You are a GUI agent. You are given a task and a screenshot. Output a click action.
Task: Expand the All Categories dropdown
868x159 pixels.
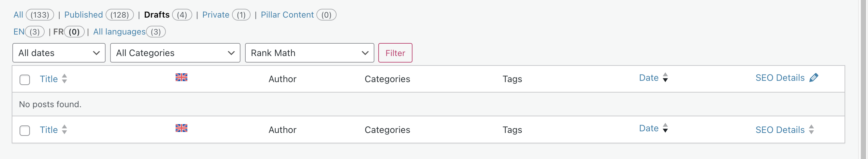175,53
